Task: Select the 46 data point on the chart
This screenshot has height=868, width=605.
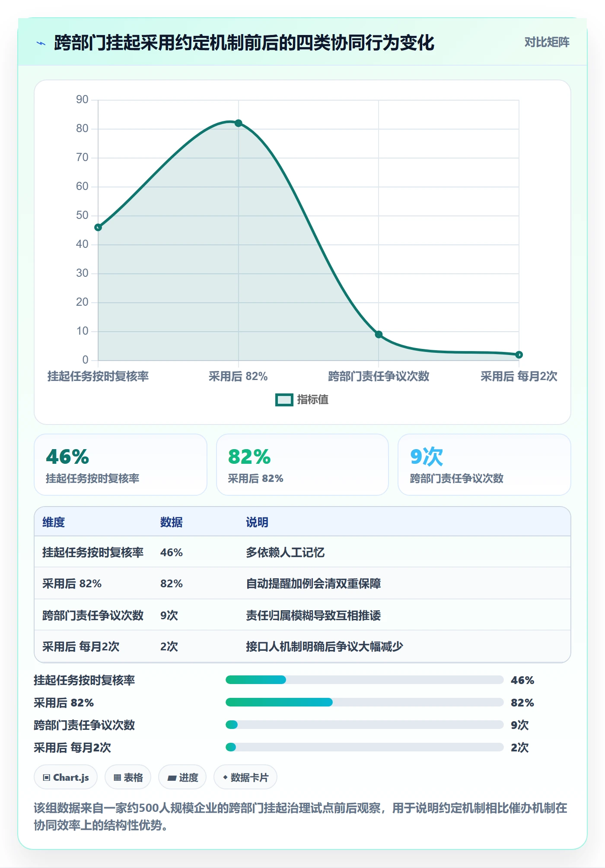Action: tap(98, 228)
